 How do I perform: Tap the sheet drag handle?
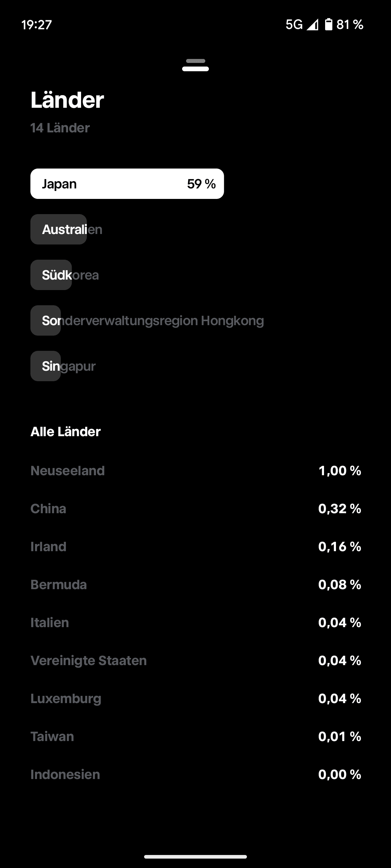click(195, 65)
